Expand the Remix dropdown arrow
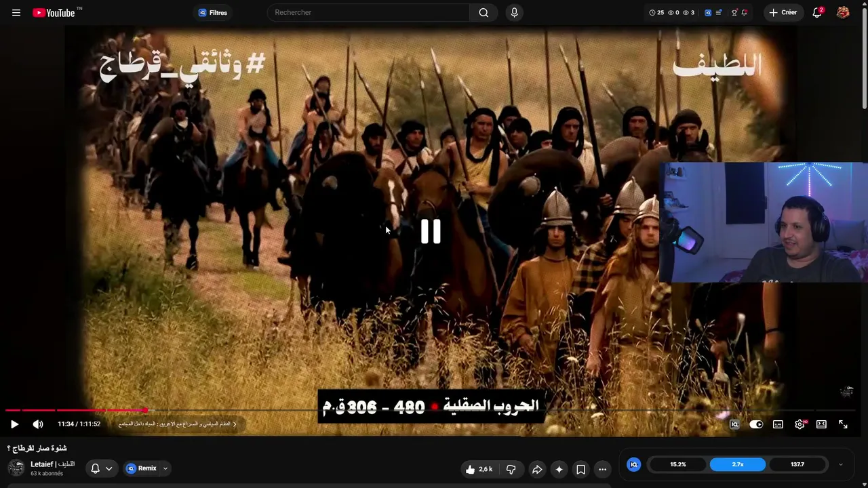 pos(165,468)
